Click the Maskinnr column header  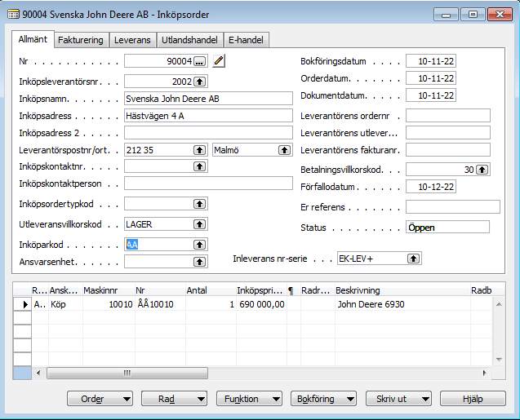(109, 290)
